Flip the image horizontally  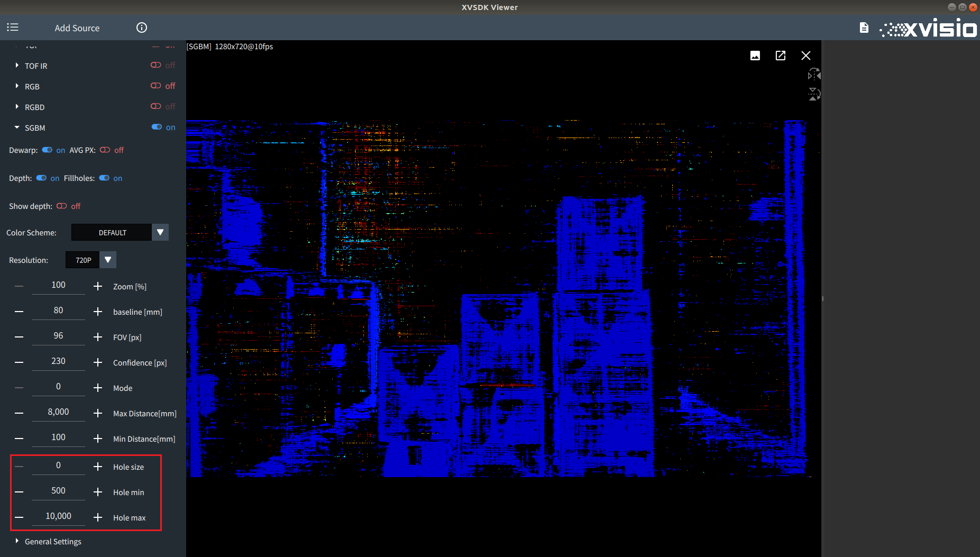coord(814,75)
